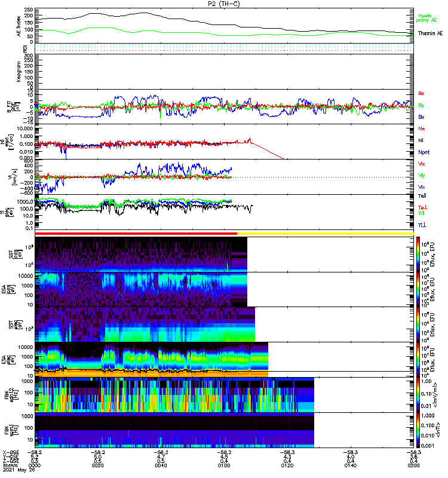The height and width of the screenshot is (478, 448).
Task: Click the red dotted line in ROI panel
Action: pyautogui.click(x=225, y=51)
